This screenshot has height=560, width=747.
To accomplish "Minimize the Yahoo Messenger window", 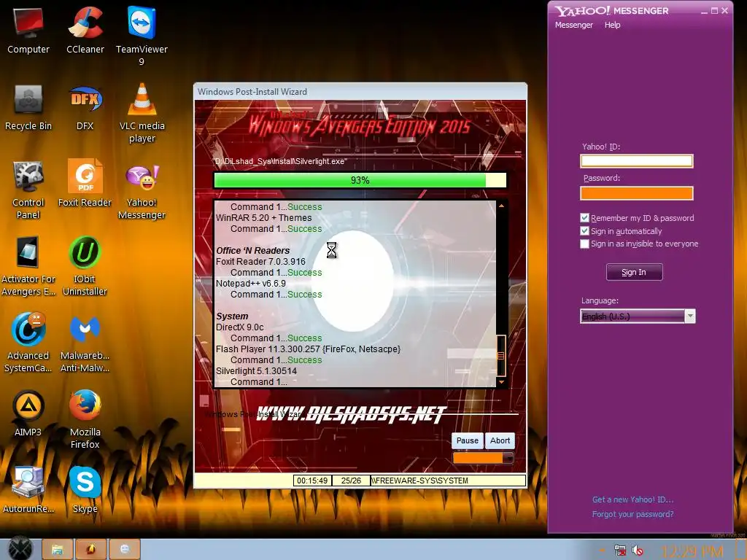I will tap(704, 11).
